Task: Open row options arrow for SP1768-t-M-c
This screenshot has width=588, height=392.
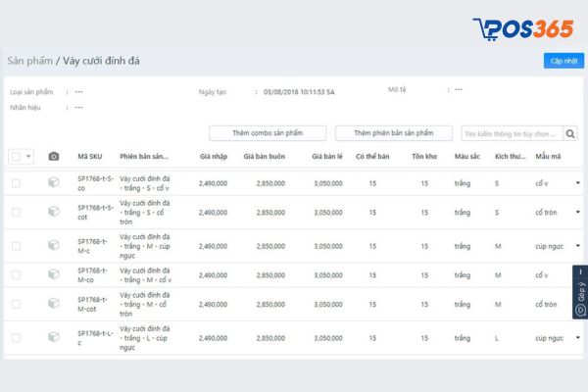Action: click(577, 246)
